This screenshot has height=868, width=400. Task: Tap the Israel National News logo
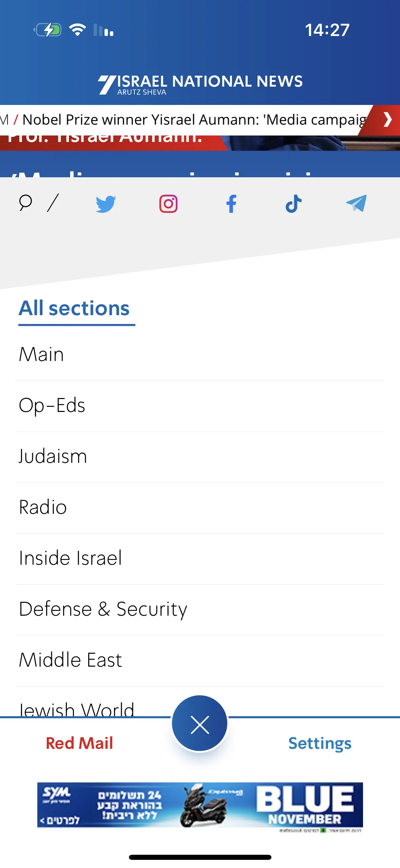pyautogui.click(x=200, y=84)
